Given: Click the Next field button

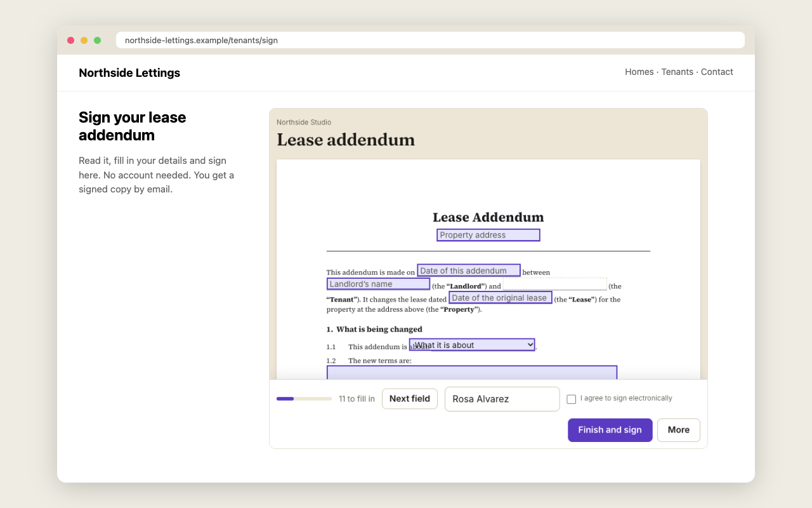Looking at the screenshot, I should [x=410, y=399].
